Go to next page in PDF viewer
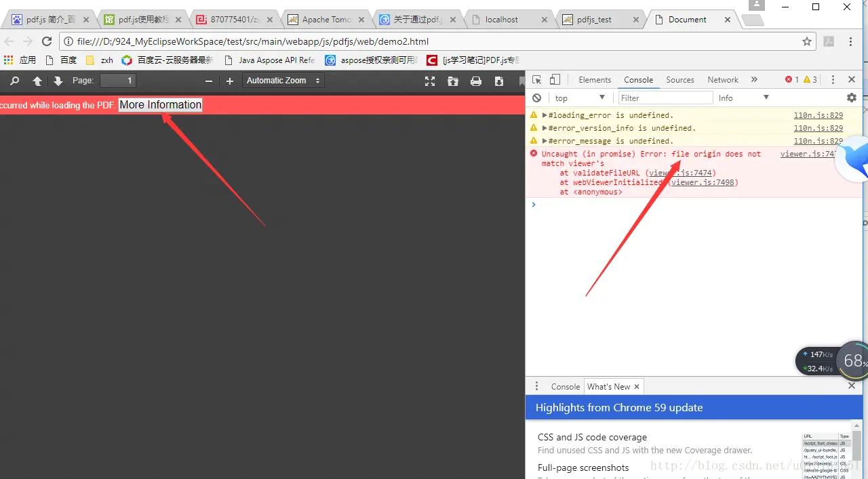Viewport: 868px width, 479px height. tap(58, 81)
